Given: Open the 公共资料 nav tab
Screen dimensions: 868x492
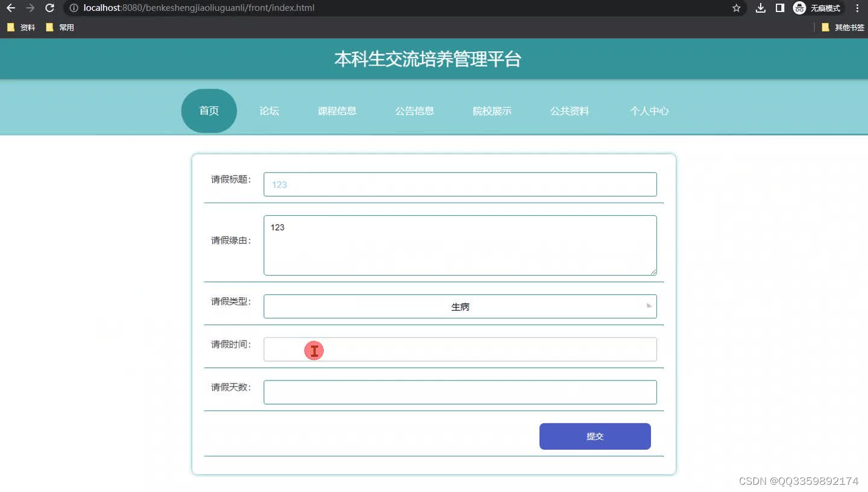Looking at the screenshot, I should coord(570,111).
